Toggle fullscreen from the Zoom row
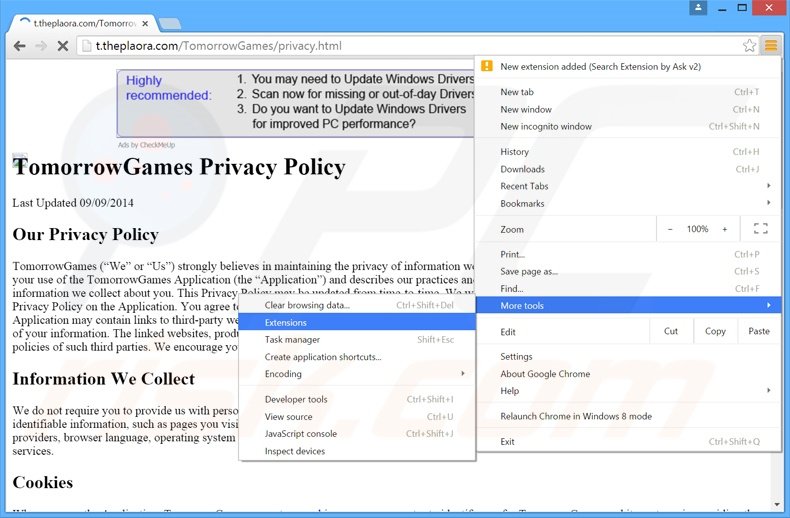Viewport: 790px width, 518px height. (x=761, y=229)
